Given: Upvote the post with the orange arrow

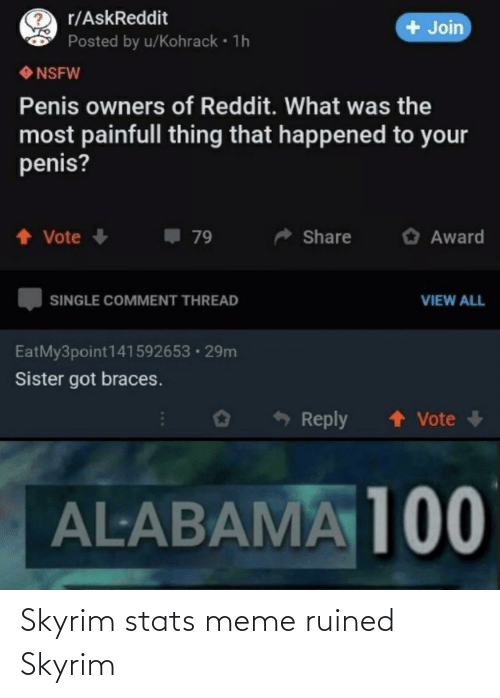Looking at the screenshot, I should (24, 236).
